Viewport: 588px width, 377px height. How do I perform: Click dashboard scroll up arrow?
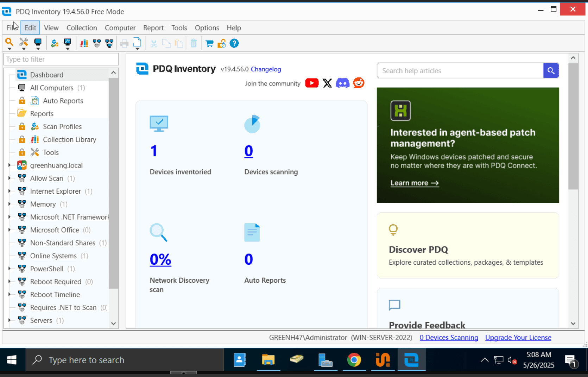point(573,58)
